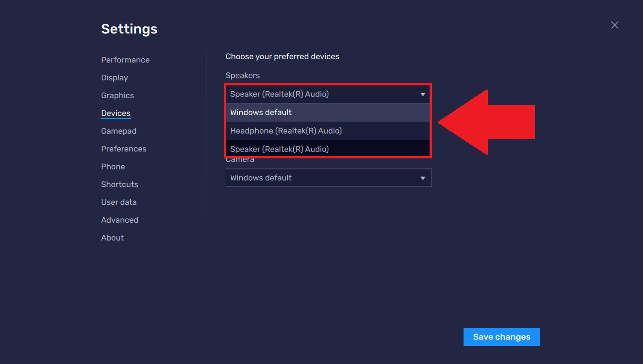Screen dimensions: 643x364
Task: Open the Display settings section
Action: pos(114,78)
